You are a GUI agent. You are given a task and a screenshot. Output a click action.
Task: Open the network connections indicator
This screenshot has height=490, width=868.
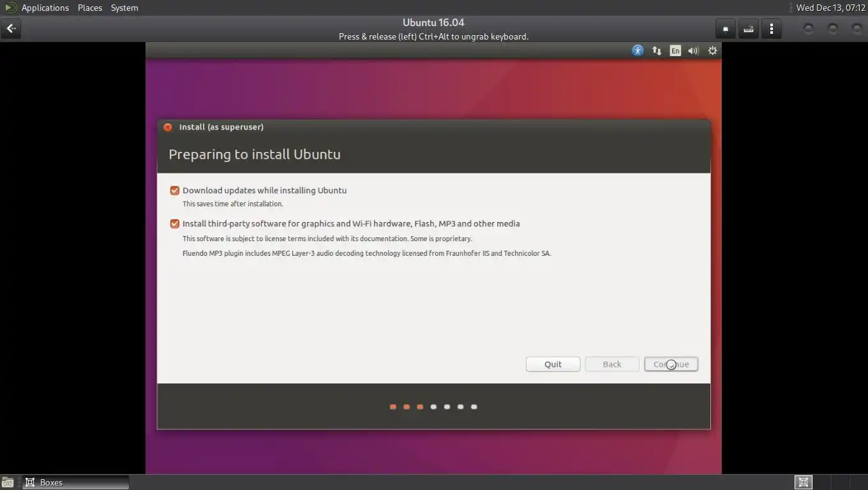[x=657, y=50]
